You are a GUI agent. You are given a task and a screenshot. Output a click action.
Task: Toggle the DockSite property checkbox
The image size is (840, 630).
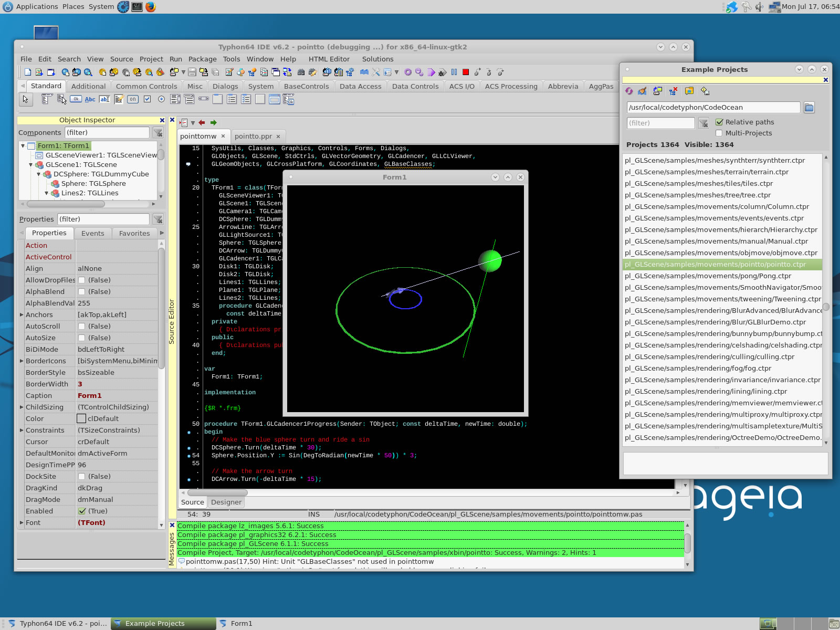(82, 476)
